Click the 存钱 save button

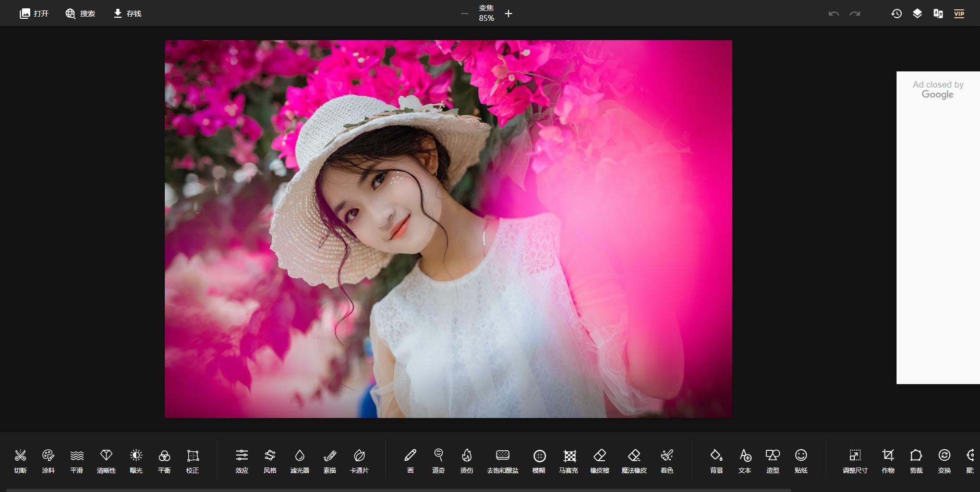(x=127, y=13)
